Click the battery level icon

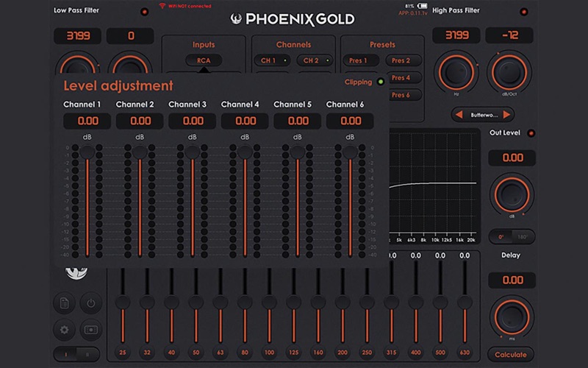click(x=422, y=6)
